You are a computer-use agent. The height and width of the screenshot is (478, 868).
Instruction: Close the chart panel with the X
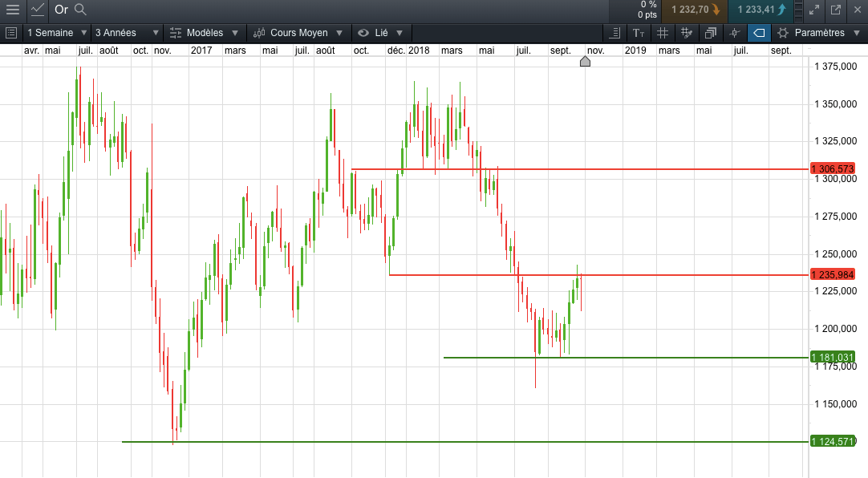[x=858, y=10]
